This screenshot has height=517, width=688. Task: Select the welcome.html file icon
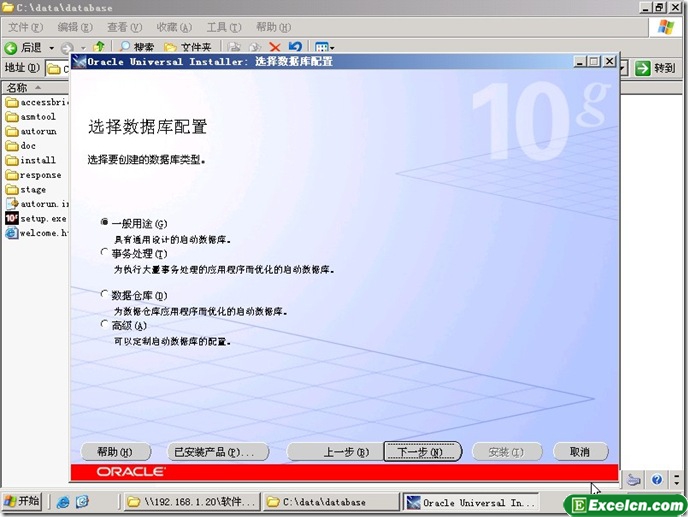[12, 233]
